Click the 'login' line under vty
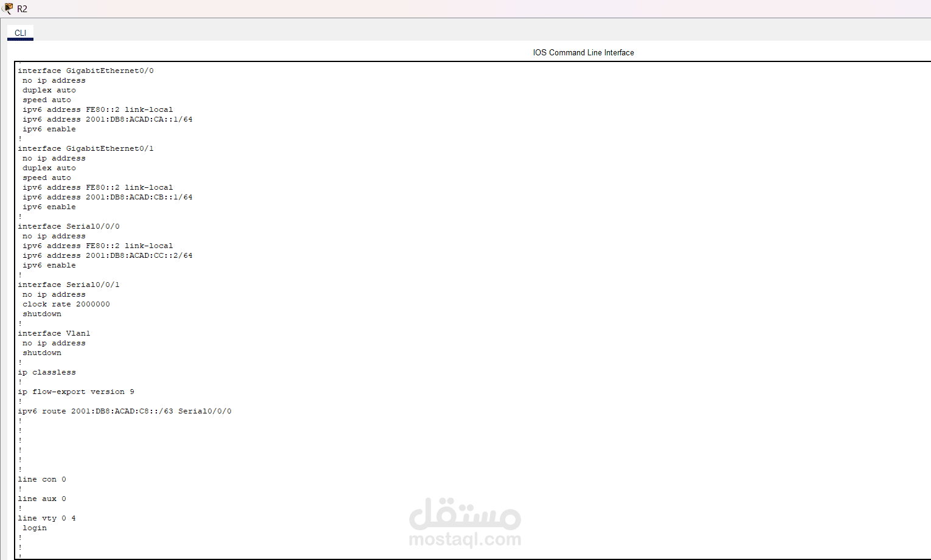 pos(35,528)
